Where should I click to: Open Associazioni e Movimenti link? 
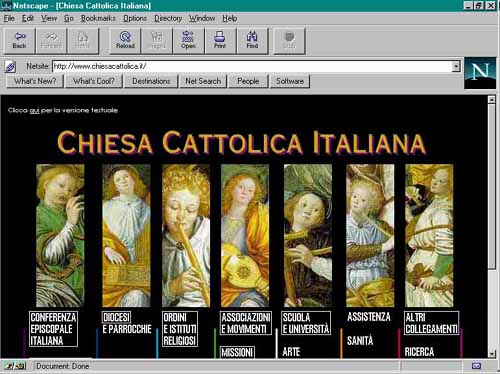tap(246, 323)
